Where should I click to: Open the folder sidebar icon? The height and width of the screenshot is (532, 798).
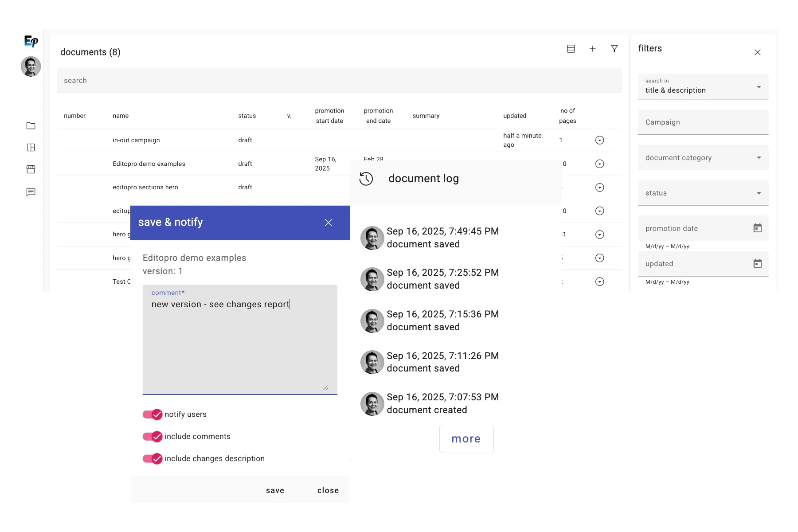31,126
